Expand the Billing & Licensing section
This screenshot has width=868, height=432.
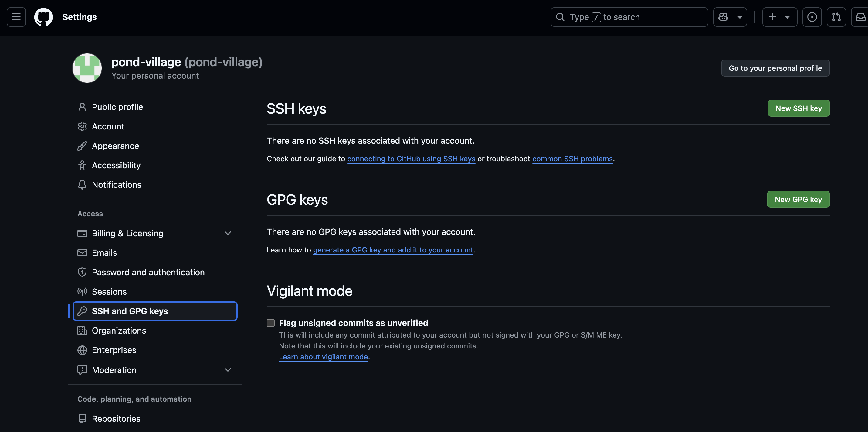coord(228,233)
